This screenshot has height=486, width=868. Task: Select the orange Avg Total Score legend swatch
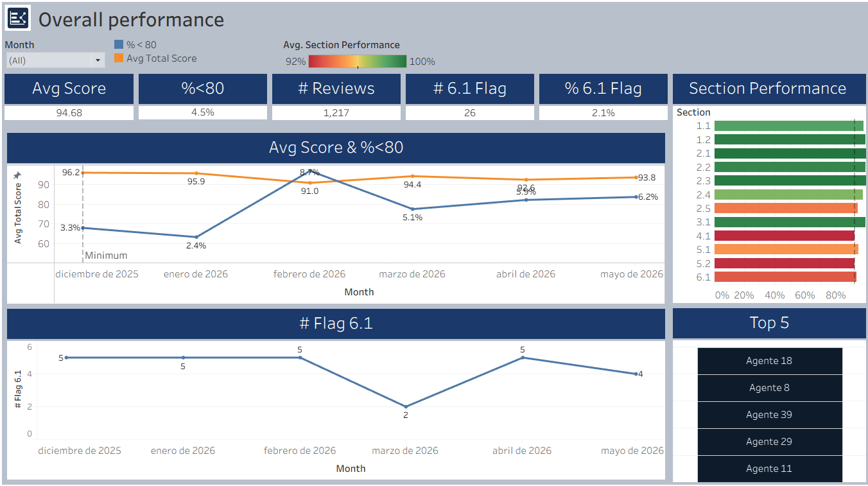119,58
